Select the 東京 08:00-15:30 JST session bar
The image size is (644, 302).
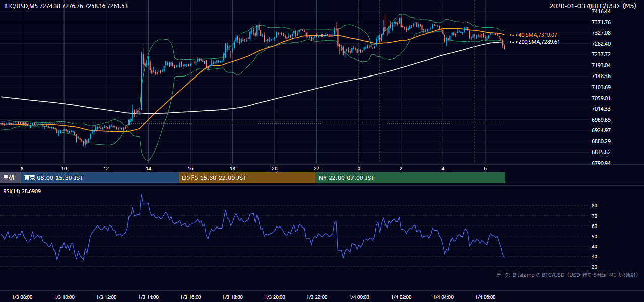(100, 178)
